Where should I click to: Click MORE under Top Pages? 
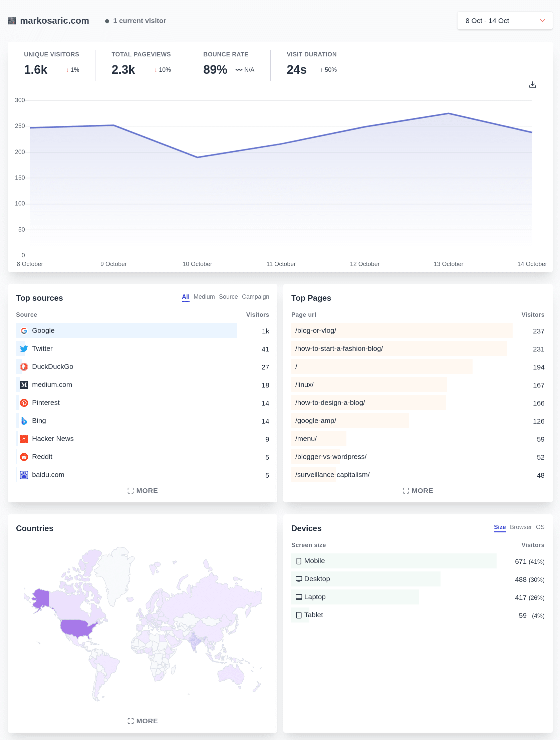click(418, 491)
